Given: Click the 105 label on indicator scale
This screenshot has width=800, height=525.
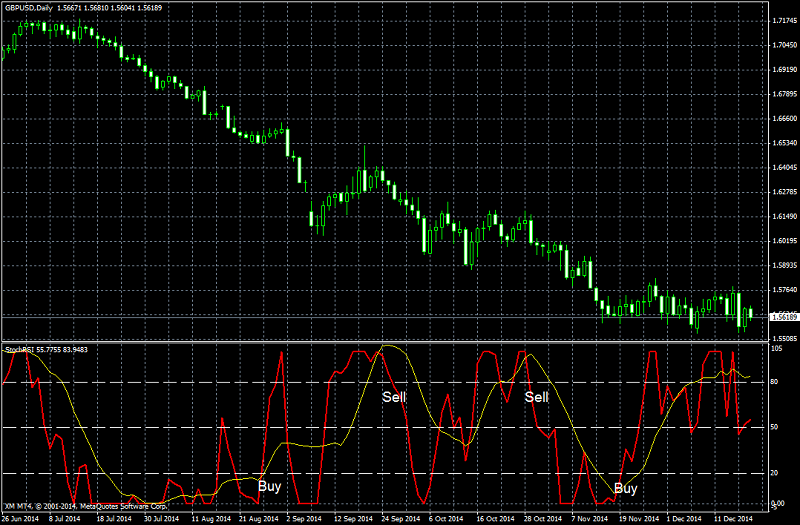Looking at the screenshot, I should pyautogui.click(x=777, y=349).
